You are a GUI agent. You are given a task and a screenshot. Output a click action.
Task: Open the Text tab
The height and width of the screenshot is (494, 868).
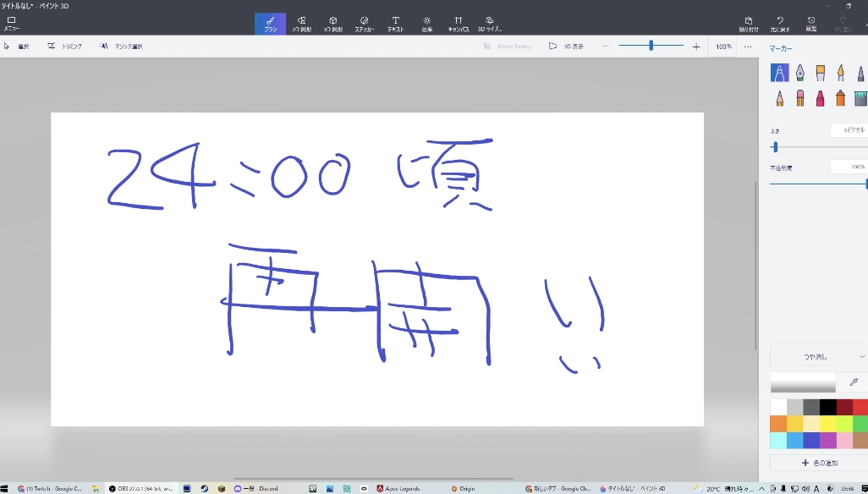[x=395, y=24]
